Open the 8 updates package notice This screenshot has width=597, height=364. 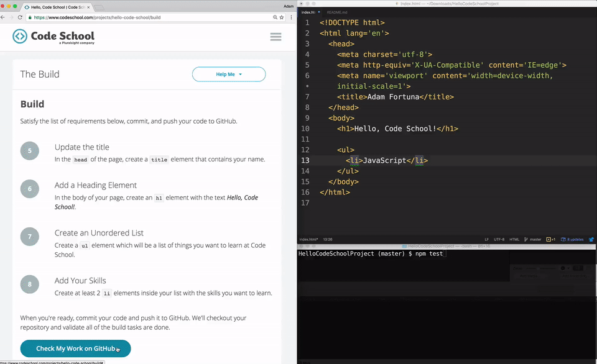[x=572, y=239]
